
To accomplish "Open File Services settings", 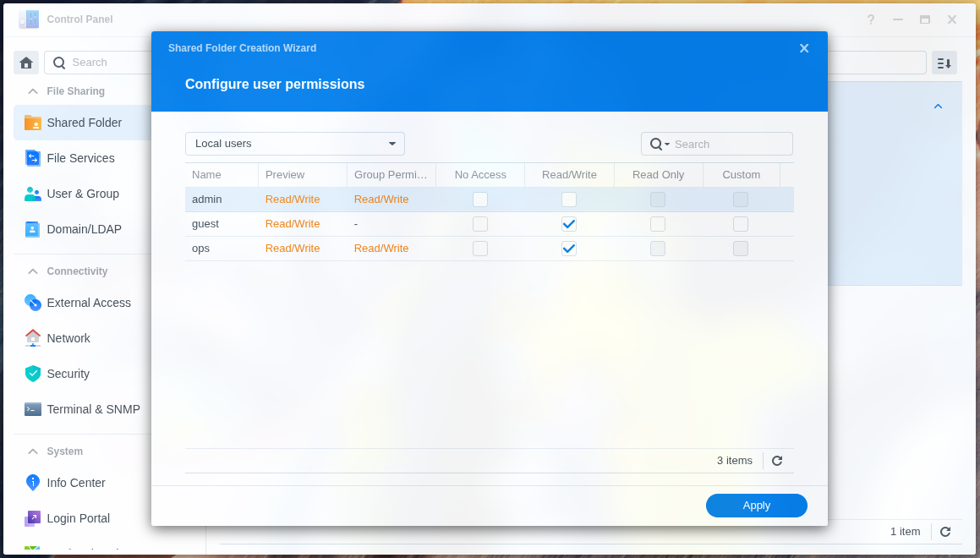I will (82, 158).
